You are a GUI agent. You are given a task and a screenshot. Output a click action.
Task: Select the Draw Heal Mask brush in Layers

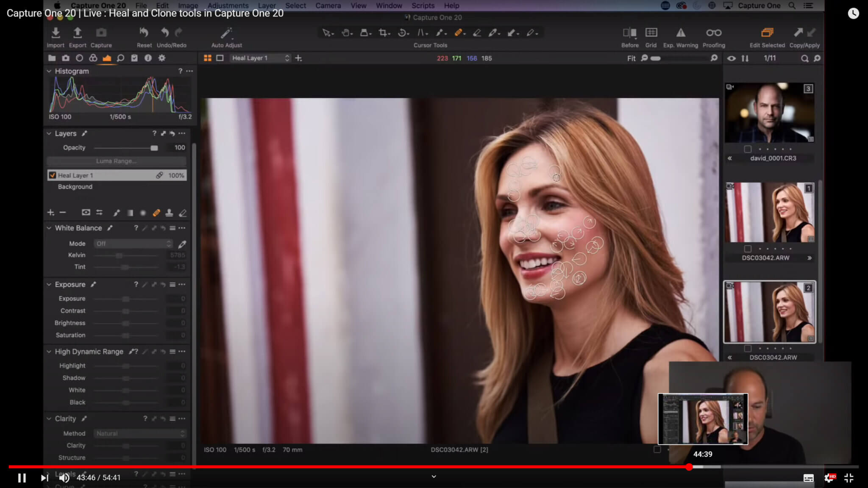tap(156, 213)
